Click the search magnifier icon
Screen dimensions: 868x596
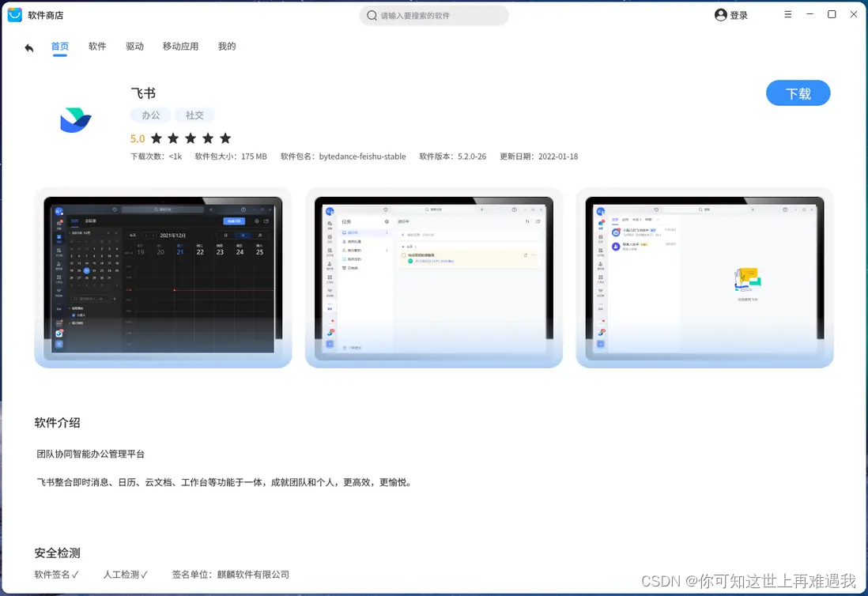coord(372,16)
